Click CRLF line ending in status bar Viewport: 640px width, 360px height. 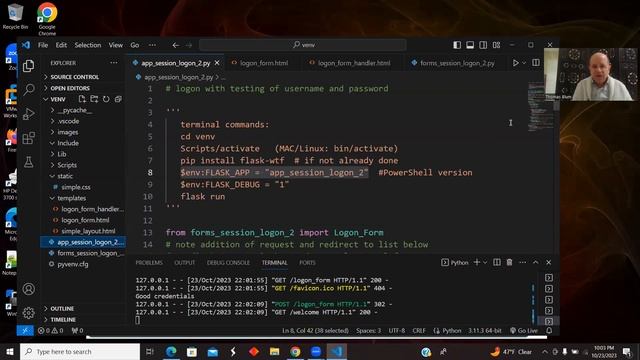pos(419,330)
